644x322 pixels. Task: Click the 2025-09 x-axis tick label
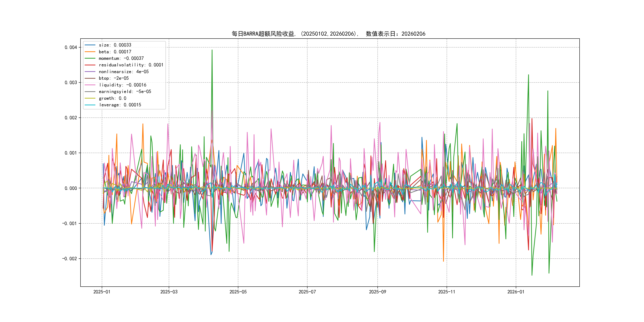377,292
